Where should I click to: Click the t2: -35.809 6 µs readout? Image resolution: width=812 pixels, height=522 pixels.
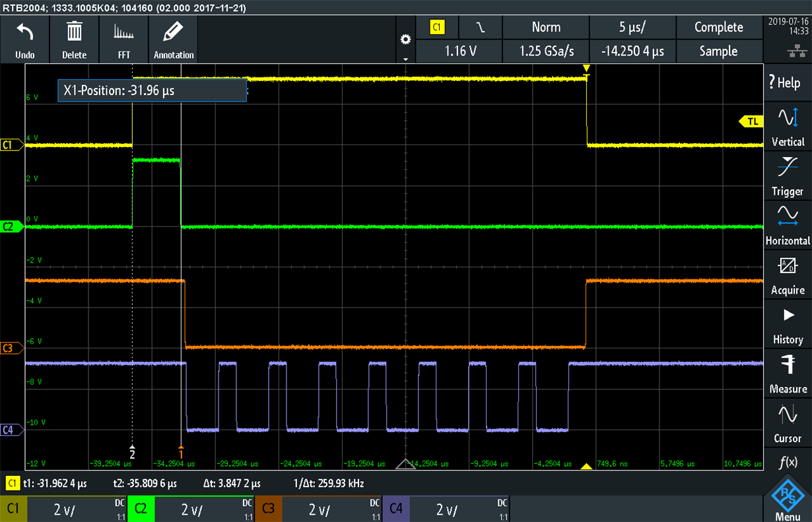[x=144, y=483]
